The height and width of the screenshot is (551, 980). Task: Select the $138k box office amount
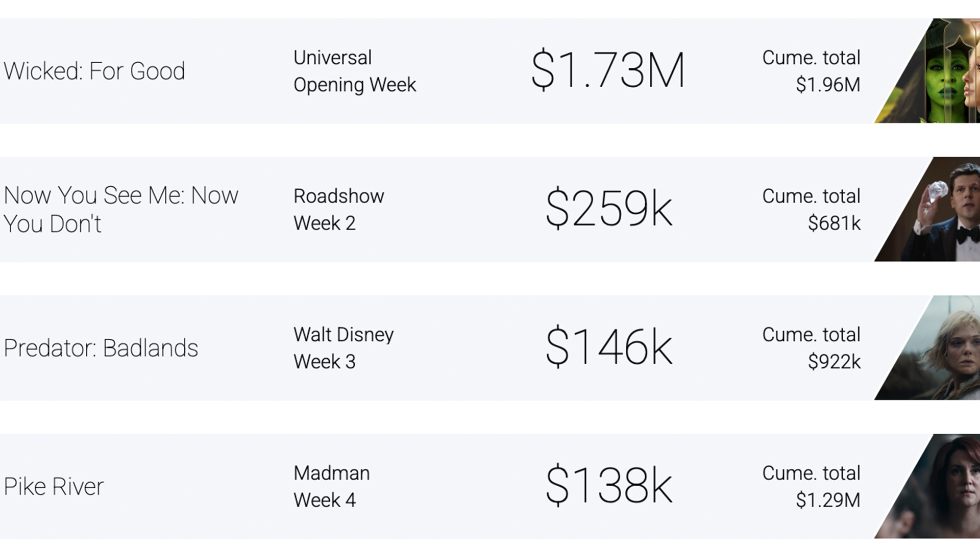click(x=608, y=486)
